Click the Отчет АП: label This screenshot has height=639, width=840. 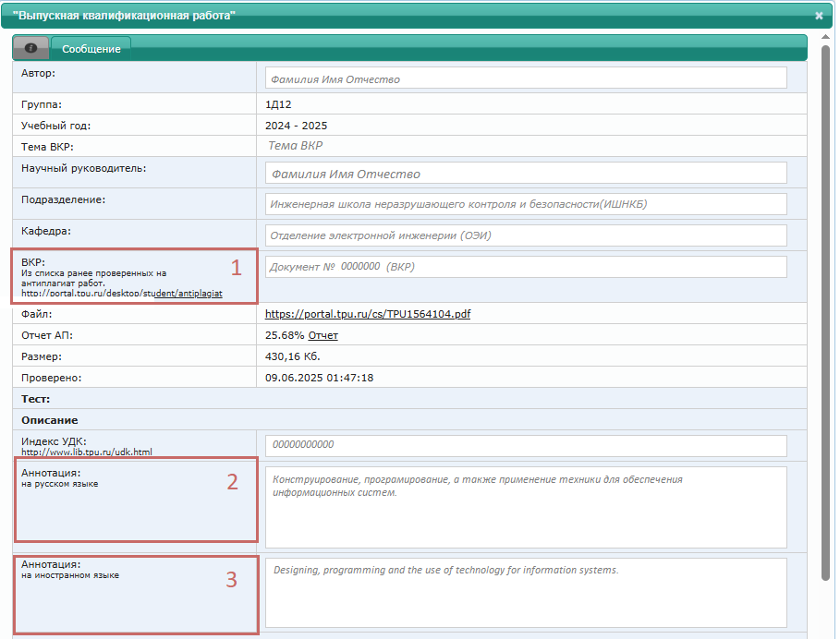47,335
